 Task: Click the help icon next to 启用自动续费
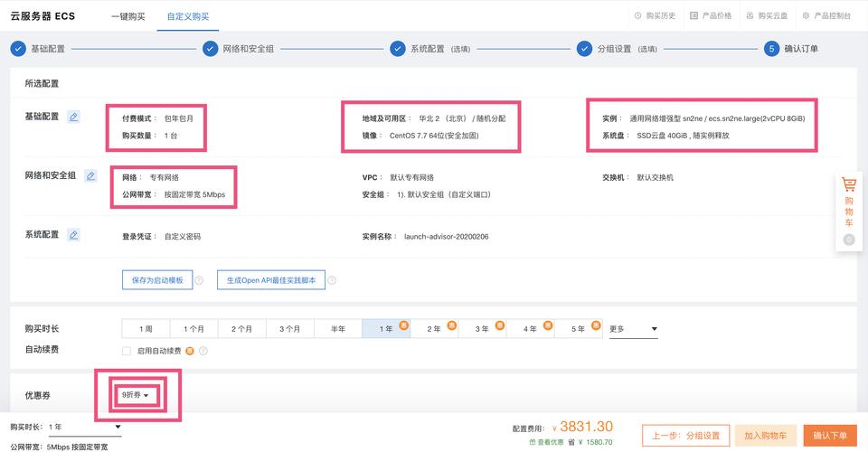pyautogui.click(x=203, y=351)
